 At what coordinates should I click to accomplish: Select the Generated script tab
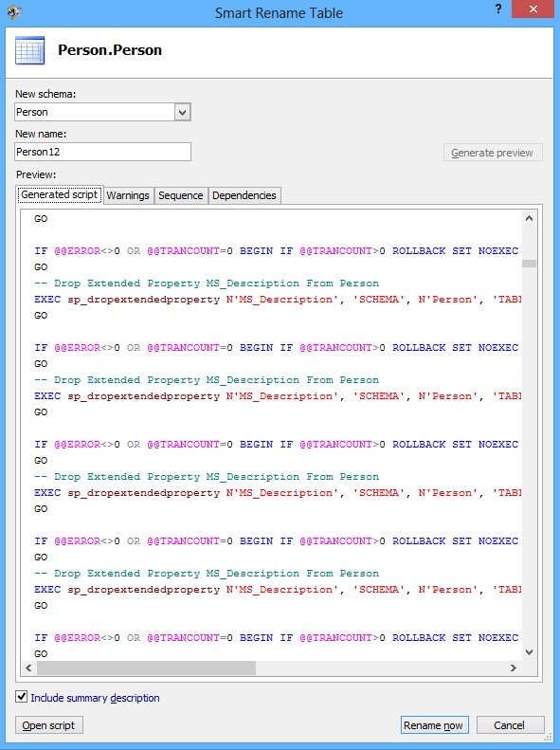[60, 194]
